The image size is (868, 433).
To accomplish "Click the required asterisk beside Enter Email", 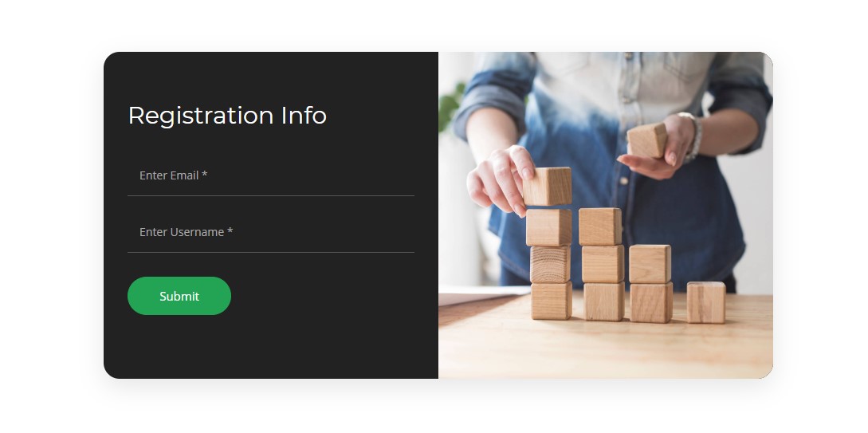I will point(205,175).
